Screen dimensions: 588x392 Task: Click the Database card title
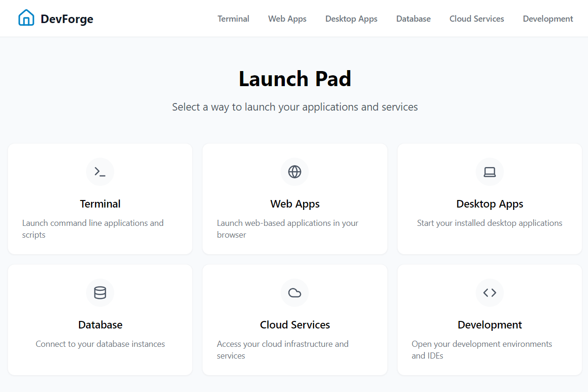tap(100, 325)
